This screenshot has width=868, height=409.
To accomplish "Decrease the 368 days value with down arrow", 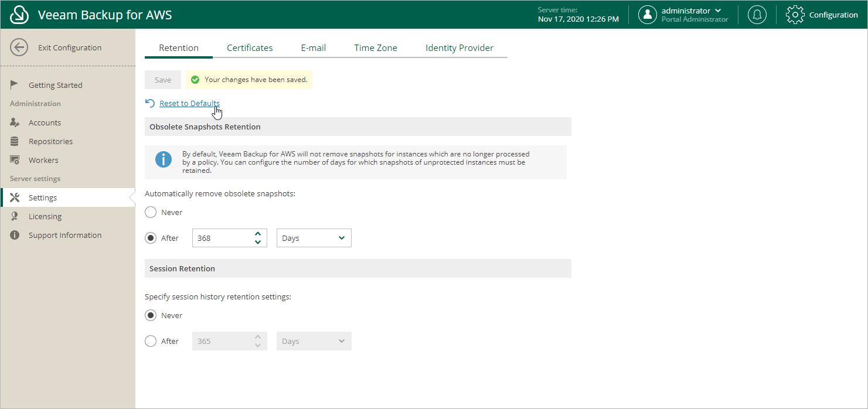I will (x=258, y=242).
